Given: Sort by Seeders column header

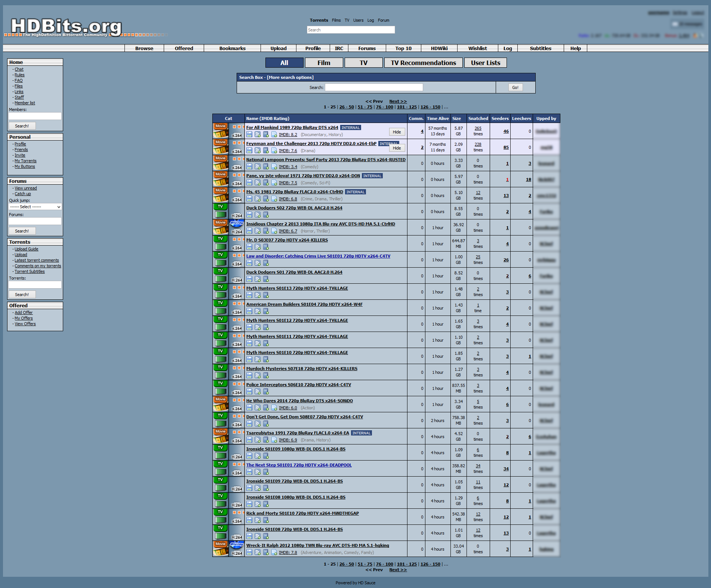Looking at the screenshot, I should [x=500, y=118].
